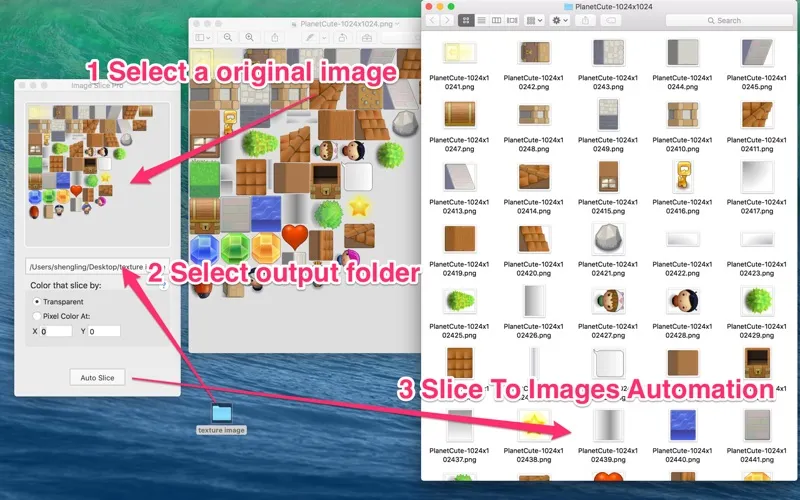The width and height of the screenshot is (800, 500).
Task: Go back in the Finder window
Action: [432, 20]
